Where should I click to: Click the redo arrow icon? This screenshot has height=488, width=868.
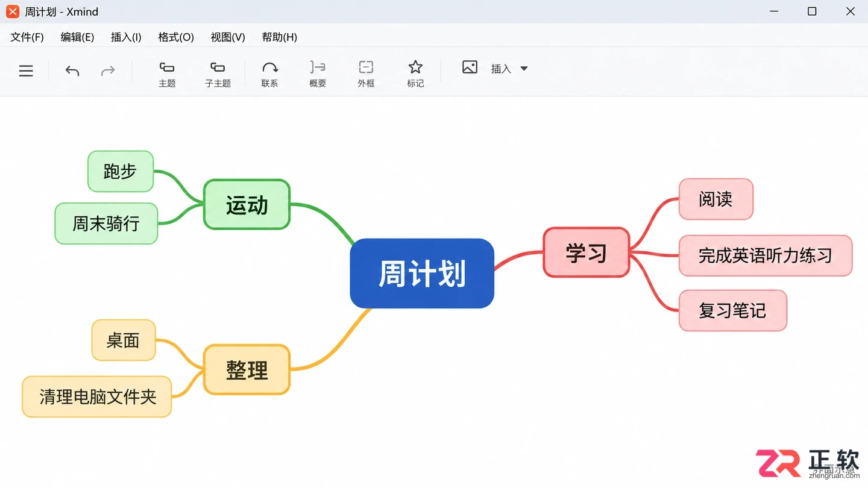(108, 71)
